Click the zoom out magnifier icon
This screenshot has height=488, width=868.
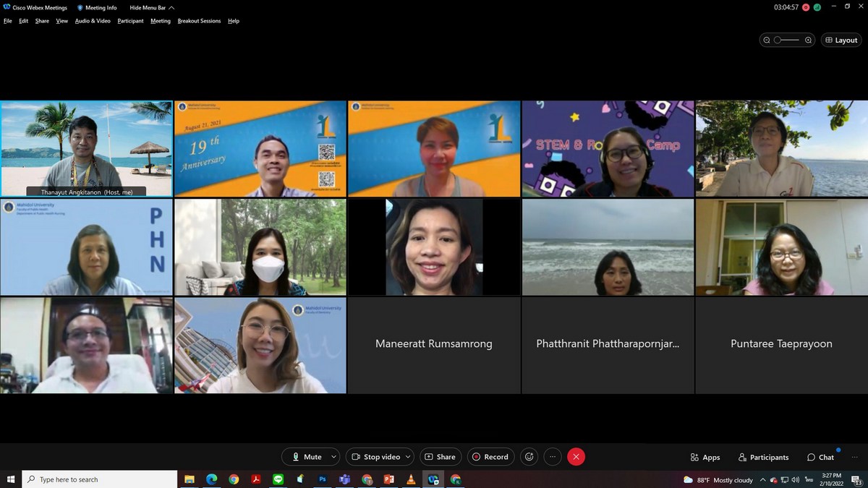pos(767,40)
